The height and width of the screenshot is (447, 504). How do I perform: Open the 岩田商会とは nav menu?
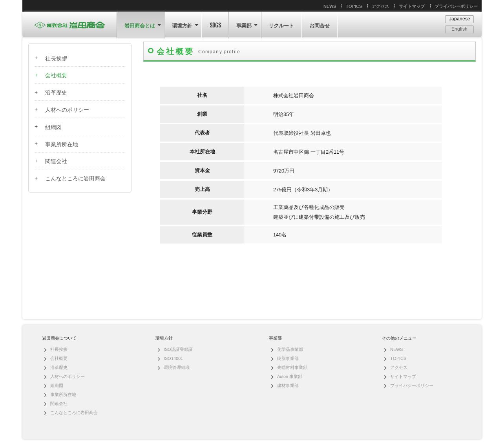141,25
